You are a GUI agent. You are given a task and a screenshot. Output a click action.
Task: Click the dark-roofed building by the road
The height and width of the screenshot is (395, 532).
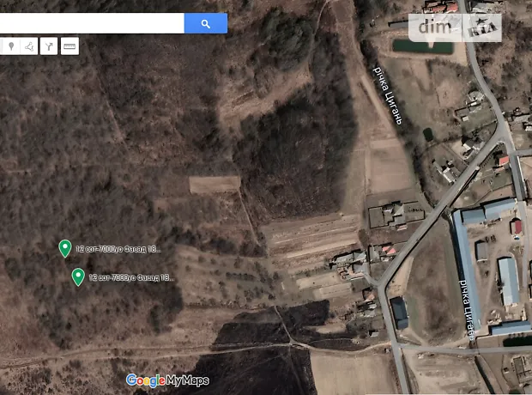click(399, 313)
